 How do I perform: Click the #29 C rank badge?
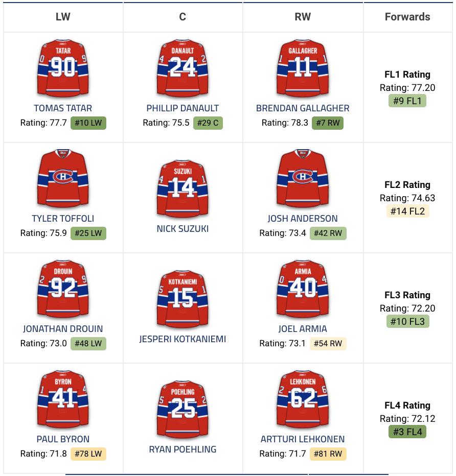(208, 123)
